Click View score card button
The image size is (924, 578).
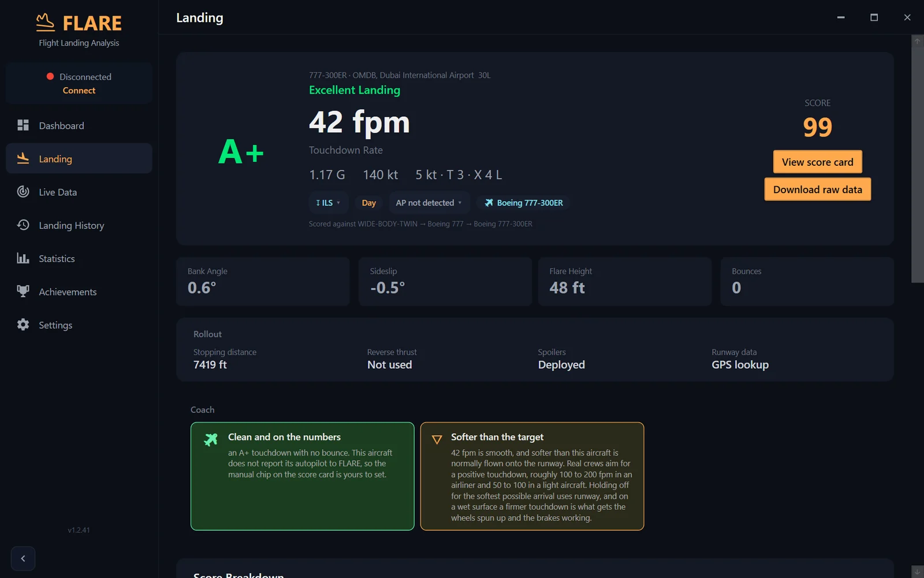coord(817,162)
